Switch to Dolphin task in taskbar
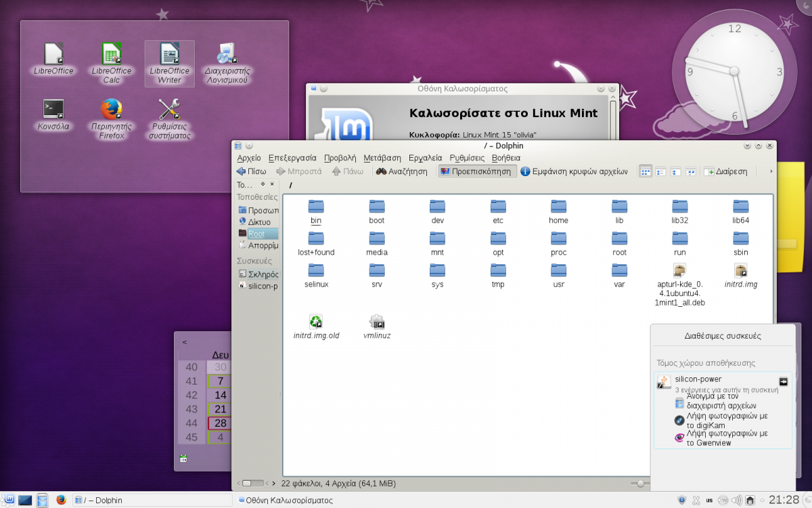Screen dimensions: 812x508 coord(152,500)
